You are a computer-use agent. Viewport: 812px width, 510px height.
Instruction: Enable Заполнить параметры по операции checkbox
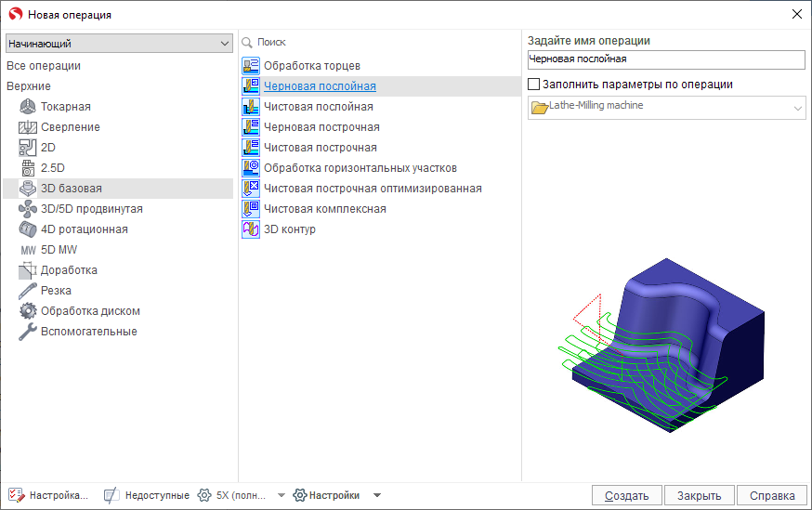[533, 85]
